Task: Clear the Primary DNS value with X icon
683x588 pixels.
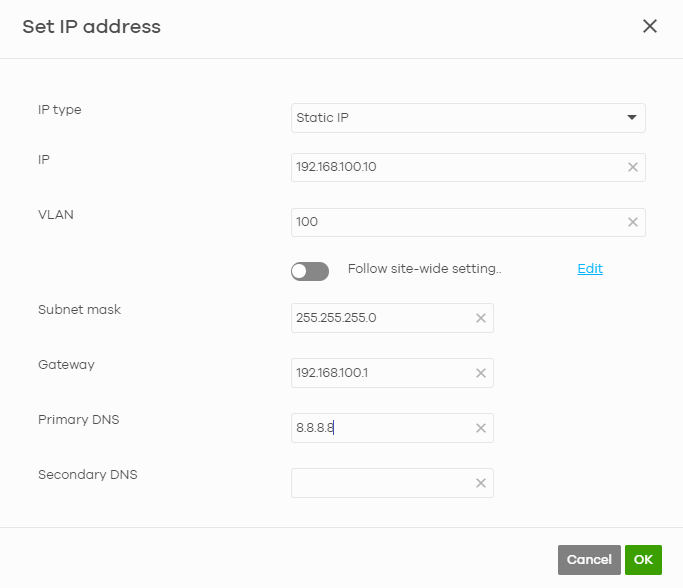Action: [x=480, y=428]
